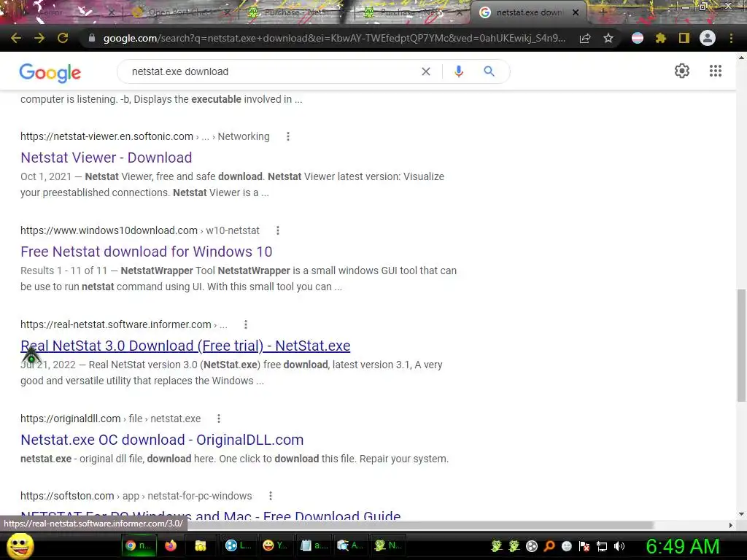Screen dimensions: 747x560
Task: Open options for windows10download result
Action: click(278, 230)
